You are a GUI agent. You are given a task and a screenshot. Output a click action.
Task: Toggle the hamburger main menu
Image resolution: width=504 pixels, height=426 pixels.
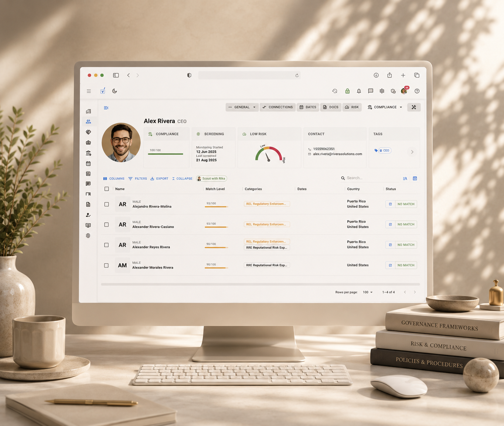point(89,91)
